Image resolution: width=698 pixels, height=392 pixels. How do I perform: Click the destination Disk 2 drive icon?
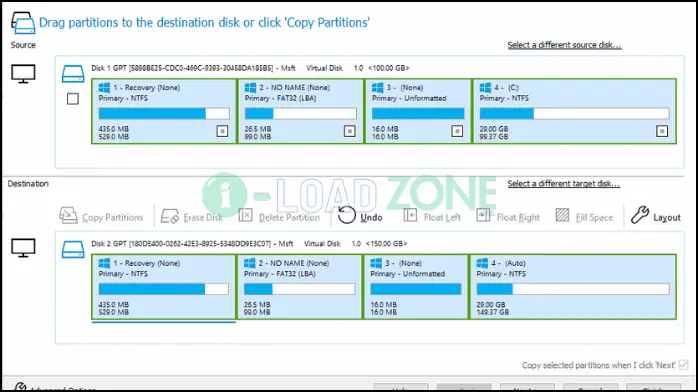click(73, 250)
